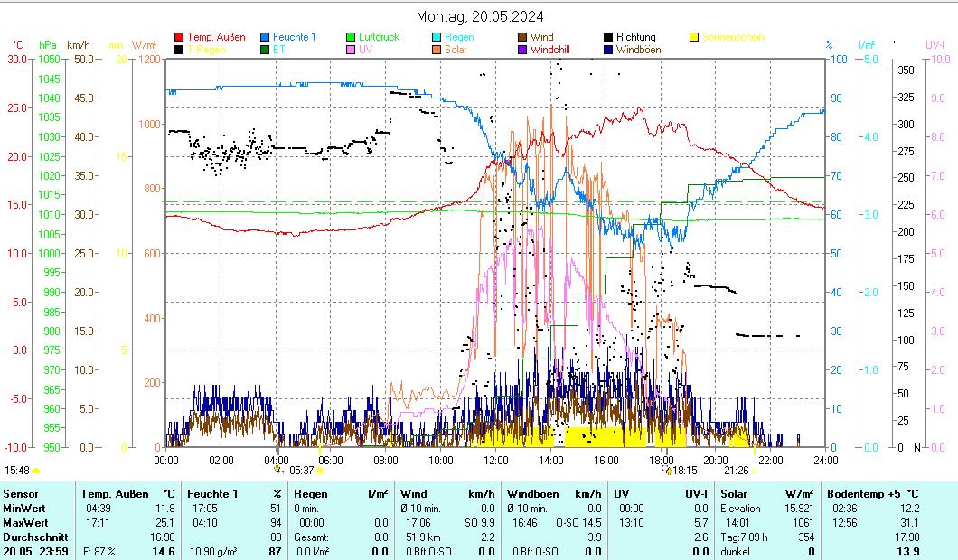This screenshot has height=560, width=958.
Task: Click the 05:37 sunrise marker
Action: 301,471
